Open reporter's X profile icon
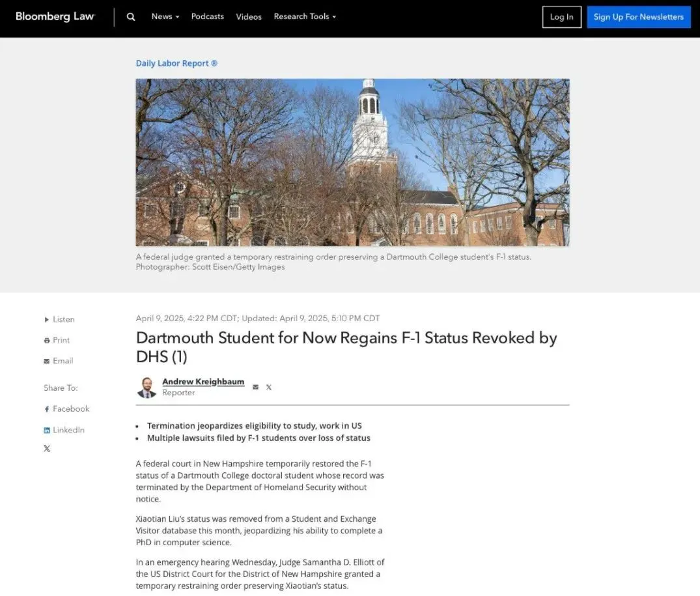Viewport: 700px width, 596px height. [x=269, y=387]
